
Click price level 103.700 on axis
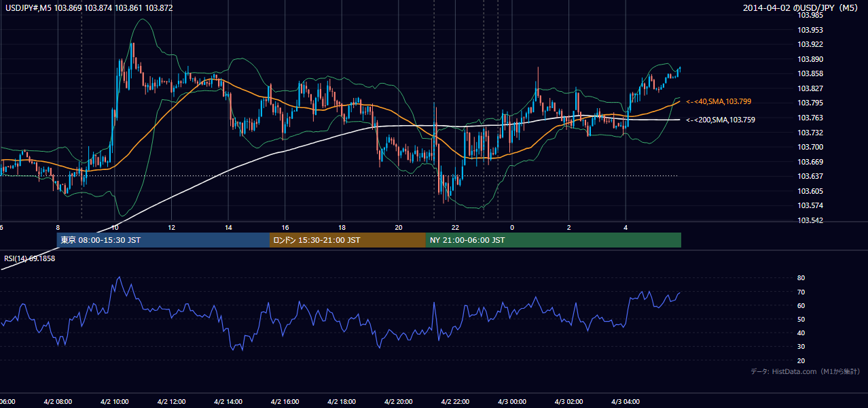pyautogui.click(x=811, y=147)
